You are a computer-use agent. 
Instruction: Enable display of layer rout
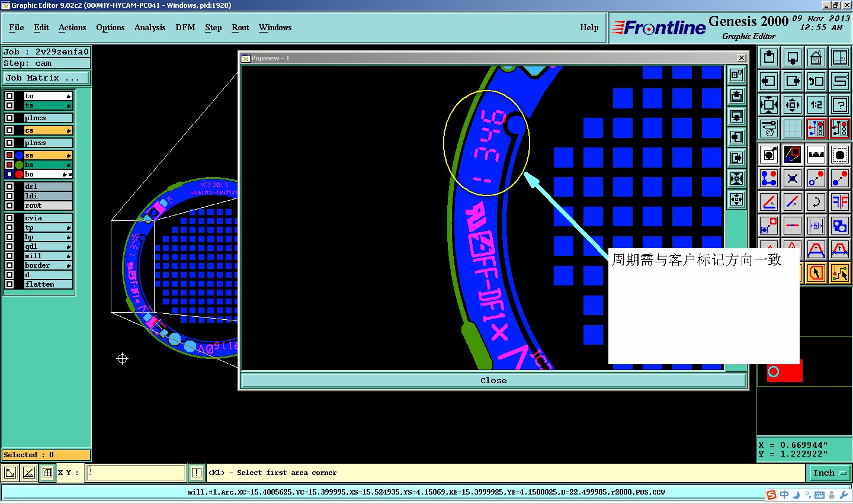coord(9,206)
